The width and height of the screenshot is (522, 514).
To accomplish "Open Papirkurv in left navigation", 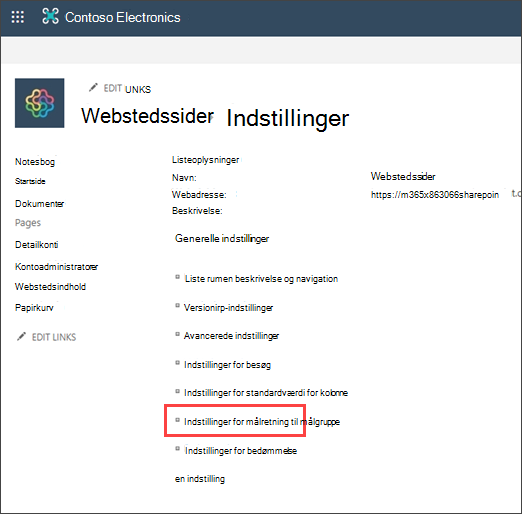I will point(34,307).
